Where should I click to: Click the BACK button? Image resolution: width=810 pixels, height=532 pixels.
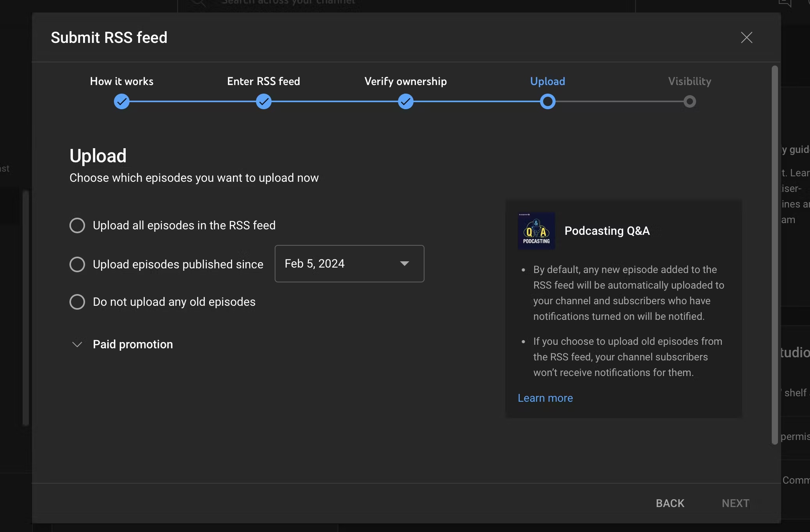pos(670,503)
